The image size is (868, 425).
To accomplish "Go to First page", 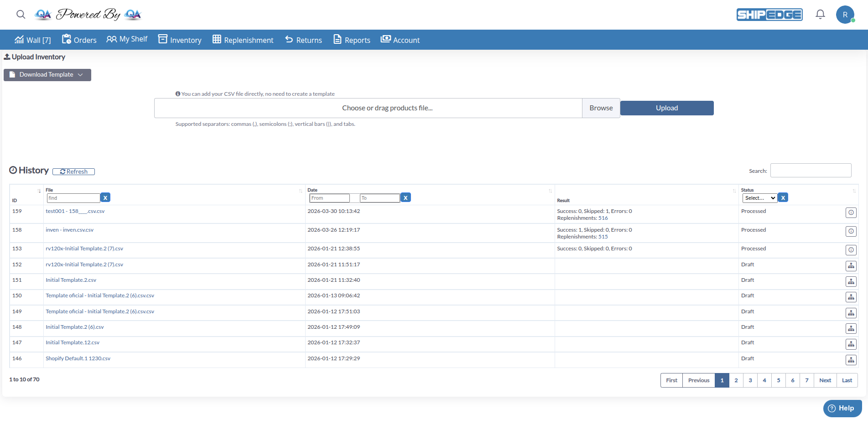I will (671, 380).
